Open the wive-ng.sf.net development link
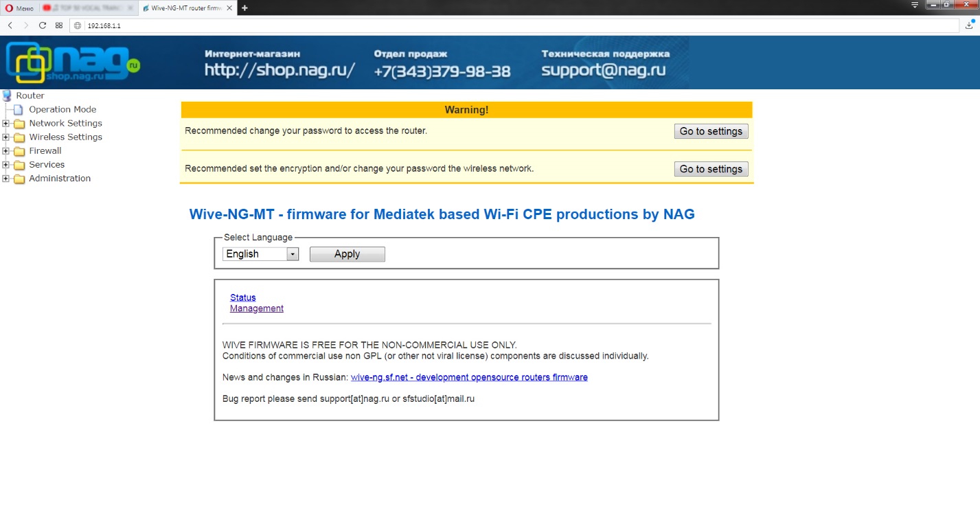 point(469,377)
